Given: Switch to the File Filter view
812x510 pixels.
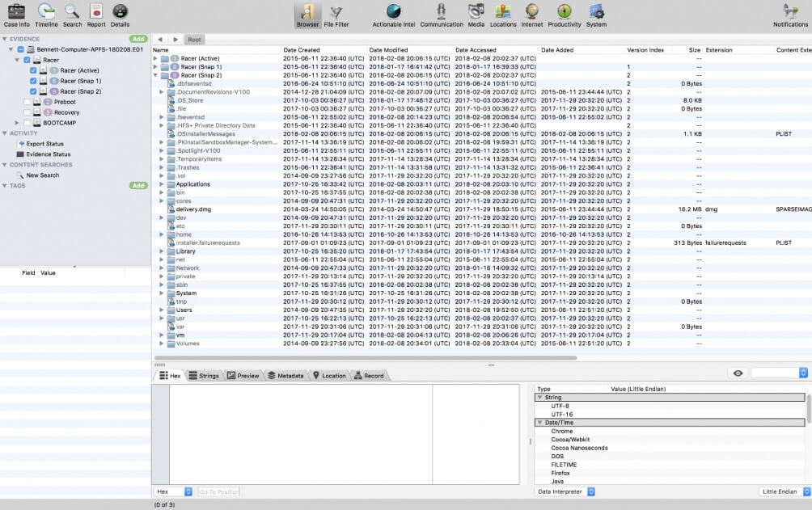Looking at the screenshot, I should coord(336,12).
